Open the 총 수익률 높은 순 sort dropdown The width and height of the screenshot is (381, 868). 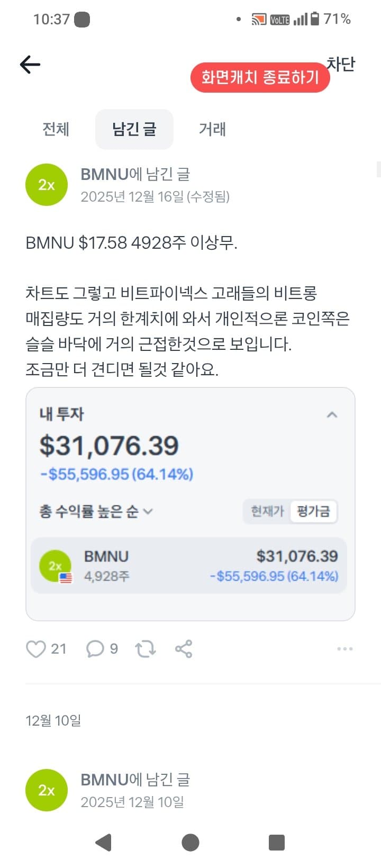(x=96, y=511)
